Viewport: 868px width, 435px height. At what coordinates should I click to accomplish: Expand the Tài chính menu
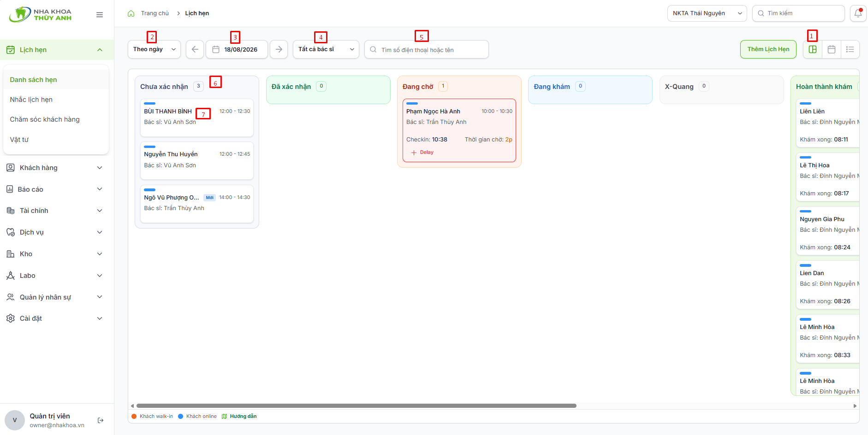54,211
